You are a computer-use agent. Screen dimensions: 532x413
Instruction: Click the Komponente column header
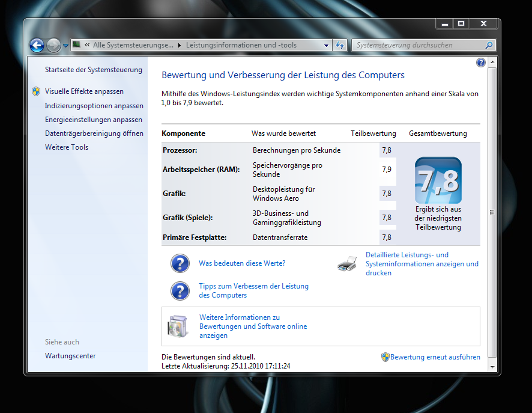click(184, 133)
